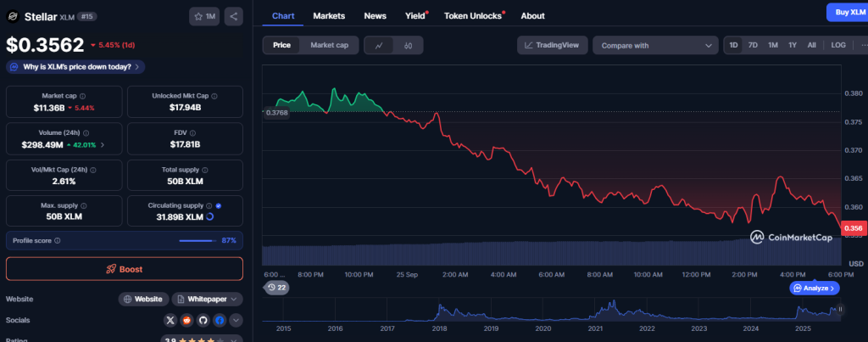The height and width of the screenshot is (342, 868).
Task: Switch to candlestick chart icon
Action: [x=408, y=46]
